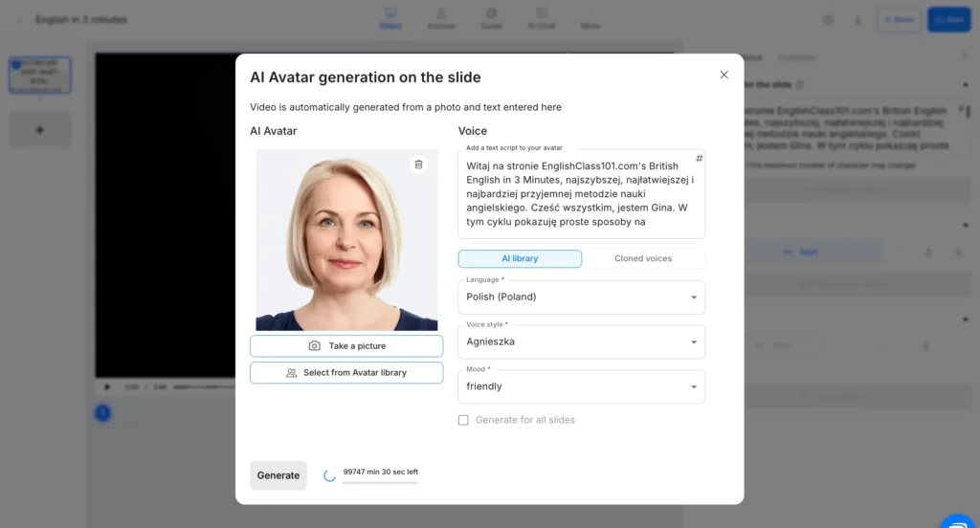
Task: Click the camera icon on Take a picture
Action: pos(315,346)
